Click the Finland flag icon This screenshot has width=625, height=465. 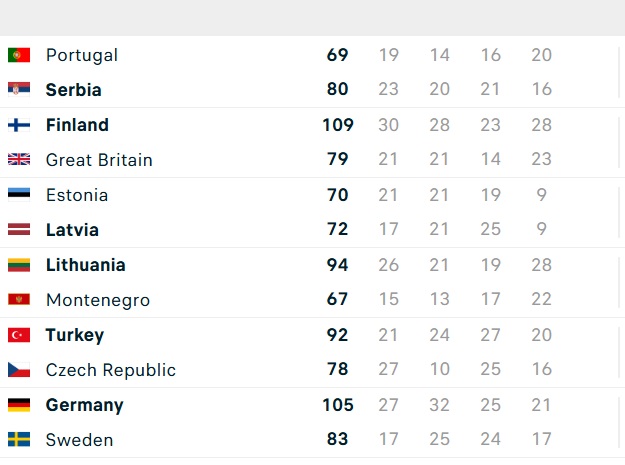click(x=19, y=125)
